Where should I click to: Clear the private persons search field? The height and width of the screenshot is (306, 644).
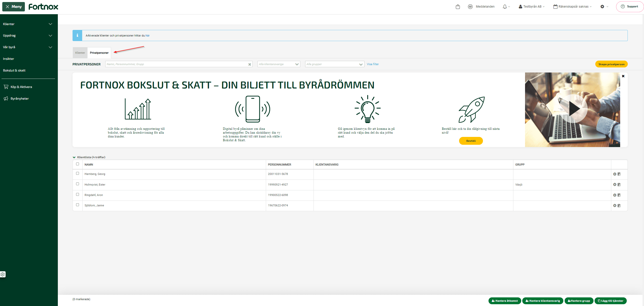coord(250,64)
